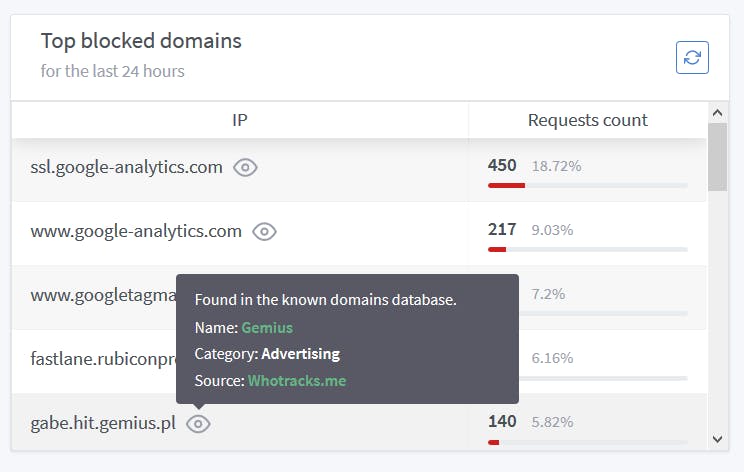Select the www.google-analytics.com domain name
Image resolution: width=744 pixels, height=472 pixels.
click(x=136, y=231)
